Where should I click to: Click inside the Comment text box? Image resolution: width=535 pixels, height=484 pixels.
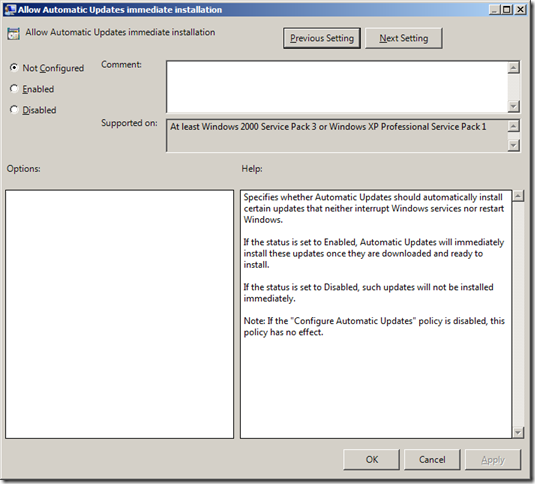(x=337, y=87)
